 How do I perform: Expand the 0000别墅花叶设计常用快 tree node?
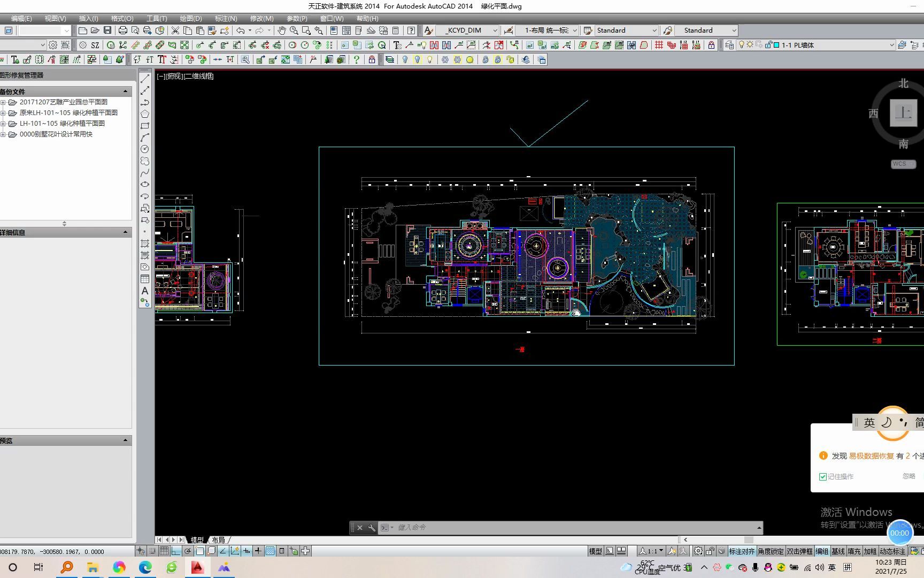3,134
